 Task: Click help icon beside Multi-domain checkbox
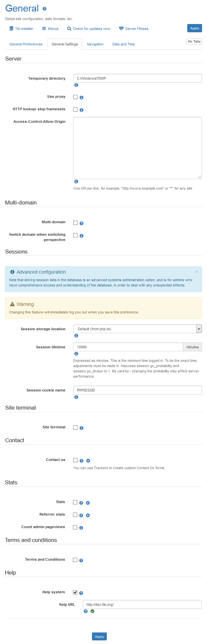[x=81, y=223]
